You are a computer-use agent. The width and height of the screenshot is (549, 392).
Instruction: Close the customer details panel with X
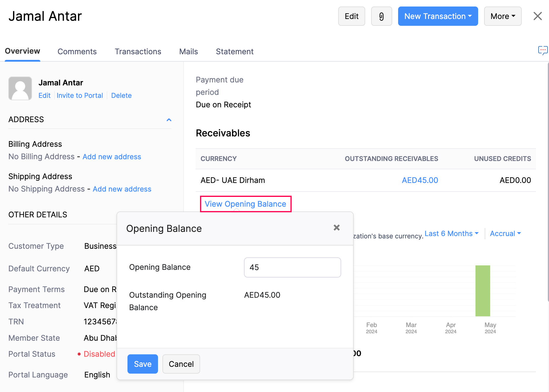coord(537,16)
